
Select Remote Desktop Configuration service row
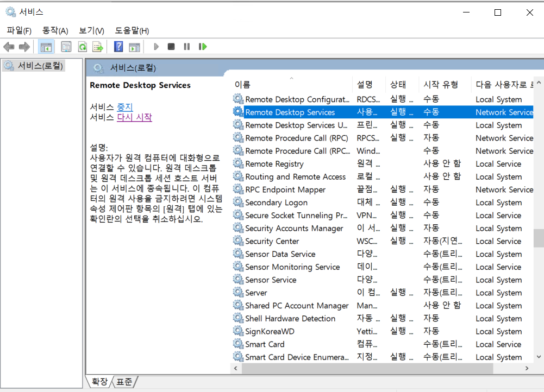[383, 99]
